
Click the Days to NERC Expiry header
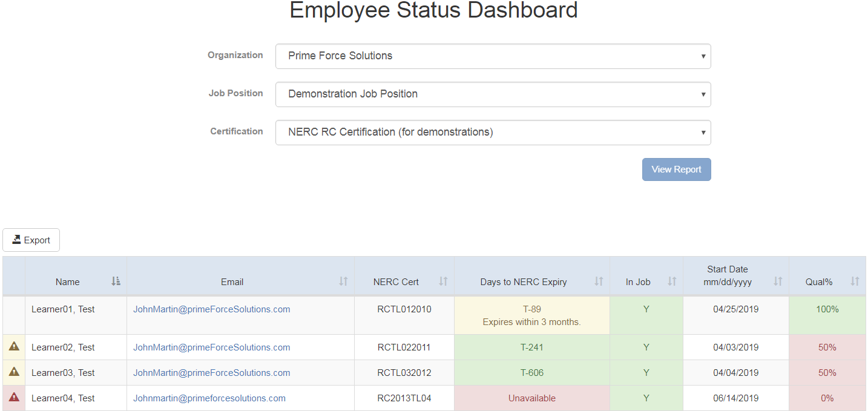tap(532, 276)
